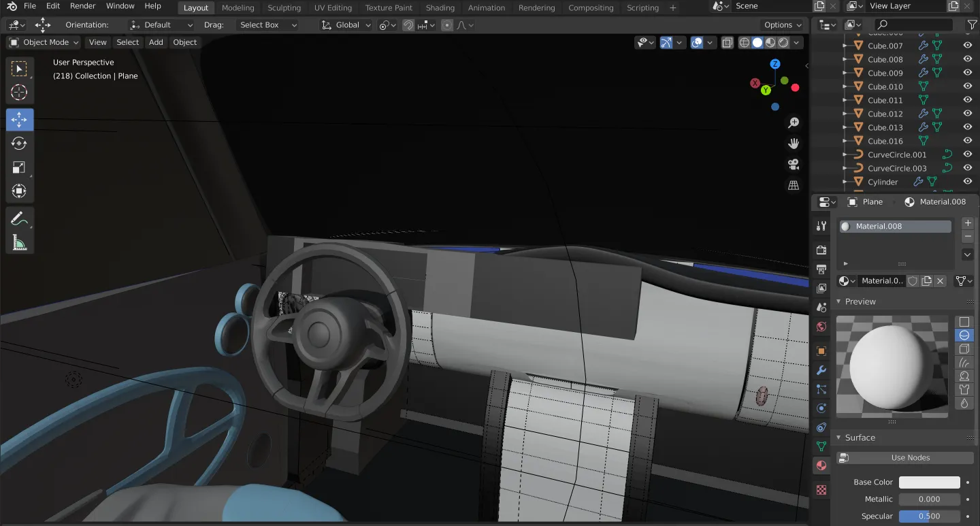Open the Object Mode dropdown
The image size is (980, 526).
coord(44,42)
